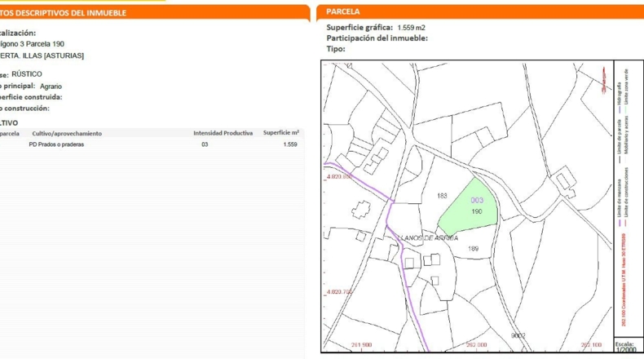Select the PD Prados o praderas row
This screenshot has height=359, width=644.
(152, 144)
